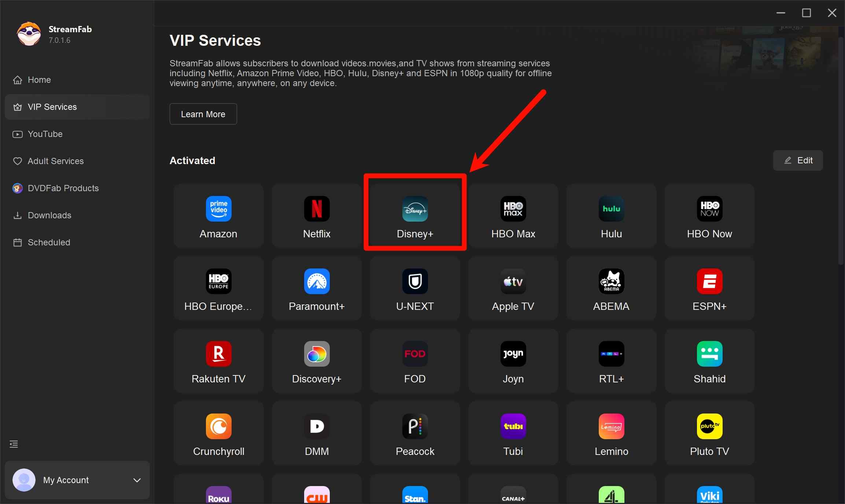
Task: Open the Paramount+ service tile
Action: coord(316,288)
